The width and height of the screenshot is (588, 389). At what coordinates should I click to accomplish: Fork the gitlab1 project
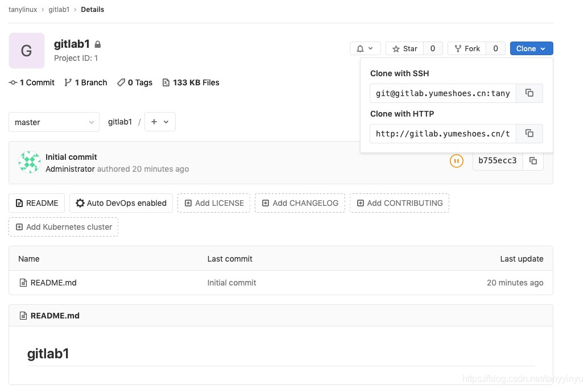coord(467,49)
